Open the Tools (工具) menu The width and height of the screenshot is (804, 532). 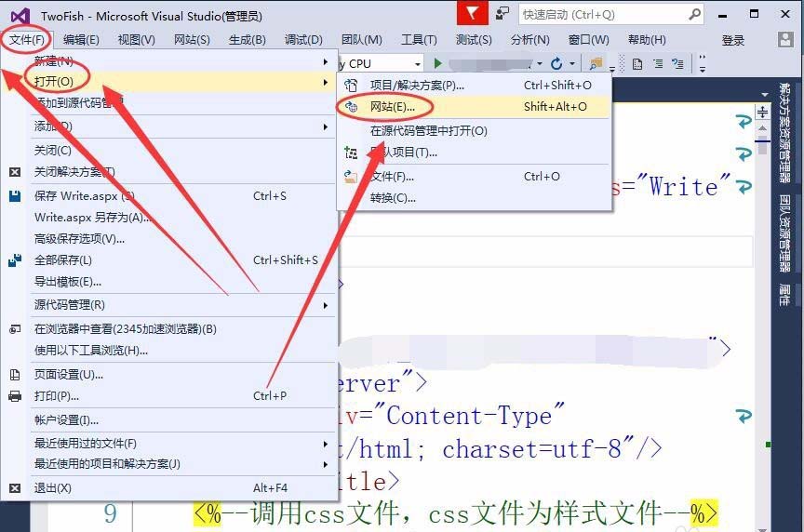click(x=419, y=39)
